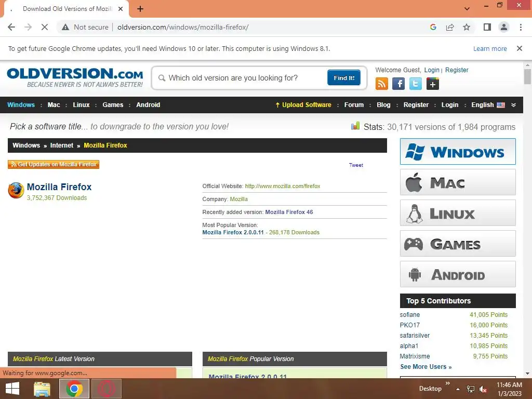
Task: Open contributor safarisilver's profile
Action: 415,336
